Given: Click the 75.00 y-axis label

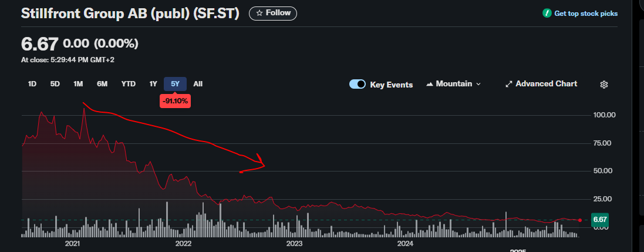Looking at the screenshot, I should tap(603, 143).
